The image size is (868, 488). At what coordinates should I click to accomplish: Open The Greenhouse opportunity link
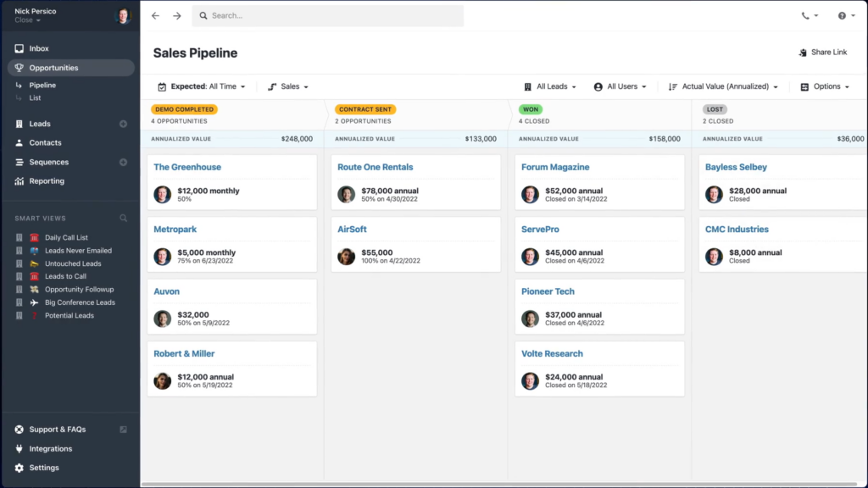point(186,168)
